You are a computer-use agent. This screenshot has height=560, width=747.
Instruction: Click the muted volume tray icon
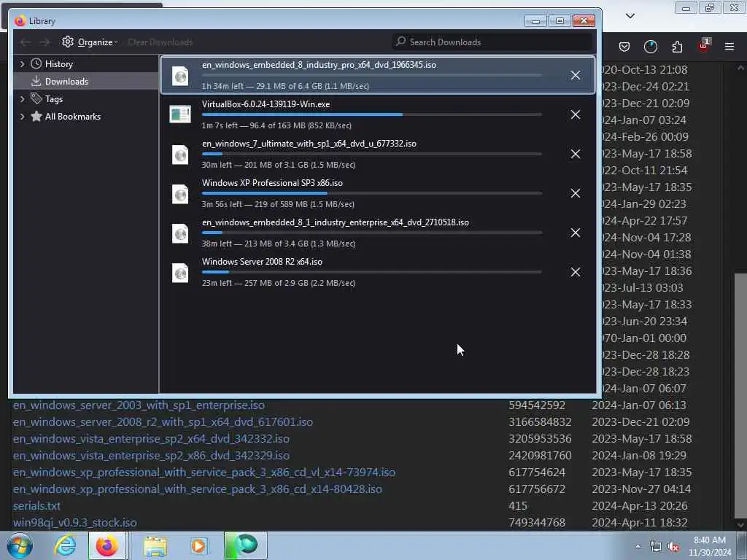coord(673,547)
